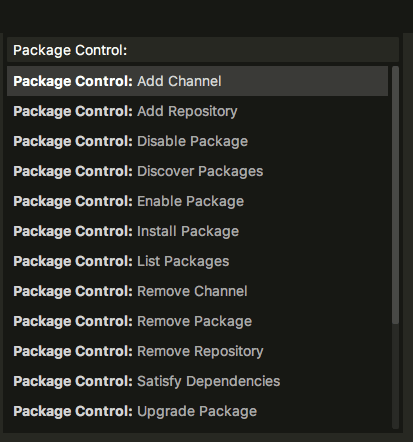Pick Package Control: Remove Package
This screenshot has width=413, height=442.
coord(197,321)
